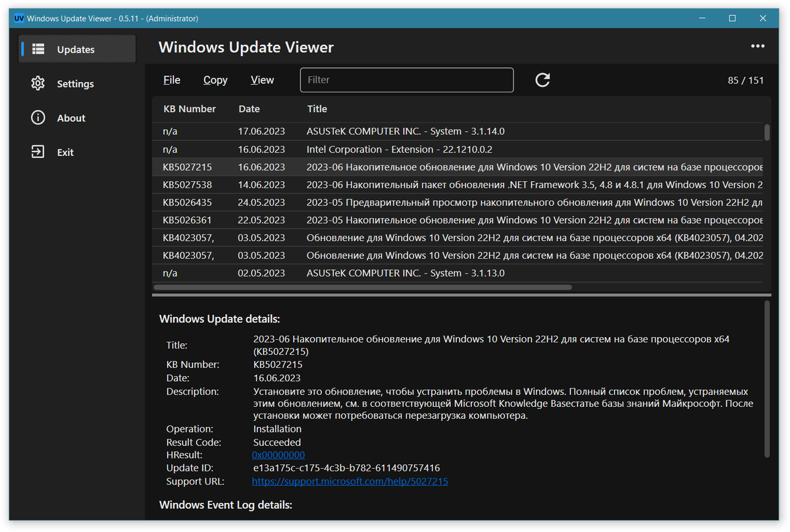Click the Installation operation value
This screenshot has width=790, height=532.
pyautogui.click(x=277, y=429)
